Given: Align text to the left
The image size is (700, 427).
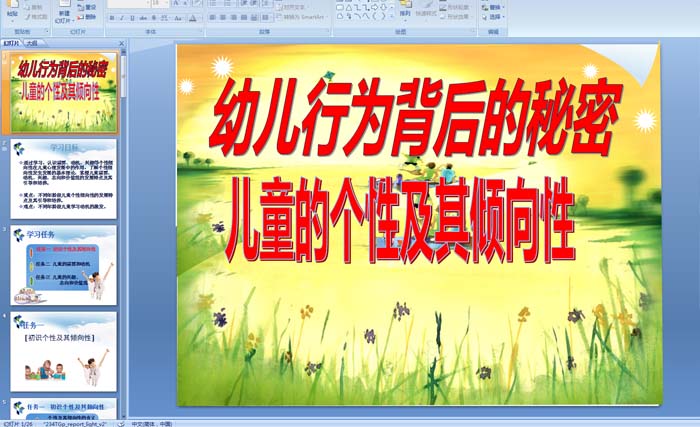Looking at the screenshot, I should point(213,17).
